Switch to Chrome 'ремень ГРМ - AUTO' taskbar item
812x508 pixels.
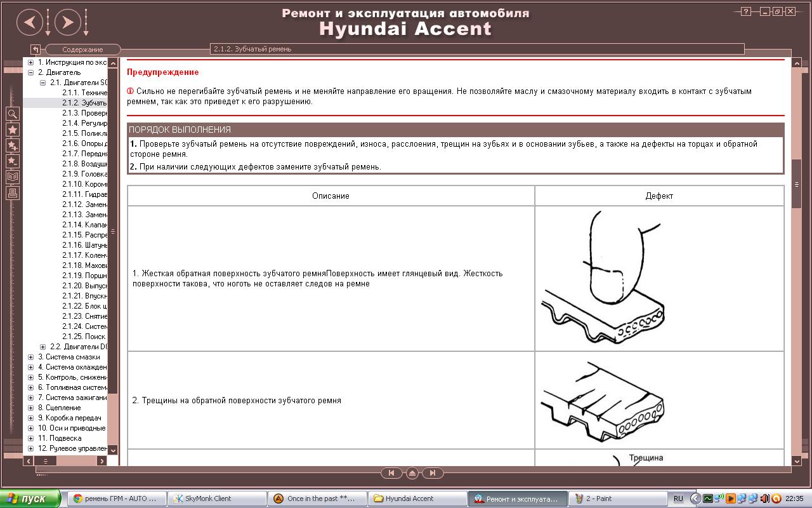tap(116, 498)
